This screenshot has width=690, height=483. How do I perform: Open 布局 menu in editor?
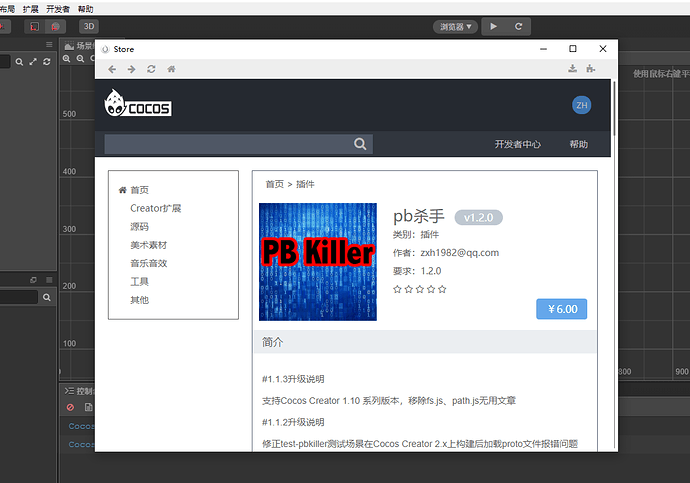click(7, 9)
